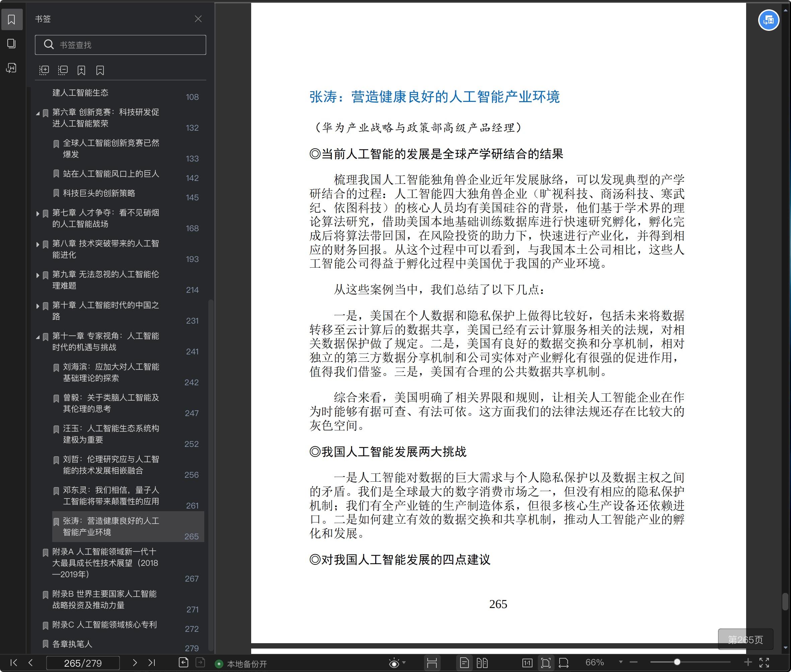Enter full screen mode icon

(x=764, y=663)
